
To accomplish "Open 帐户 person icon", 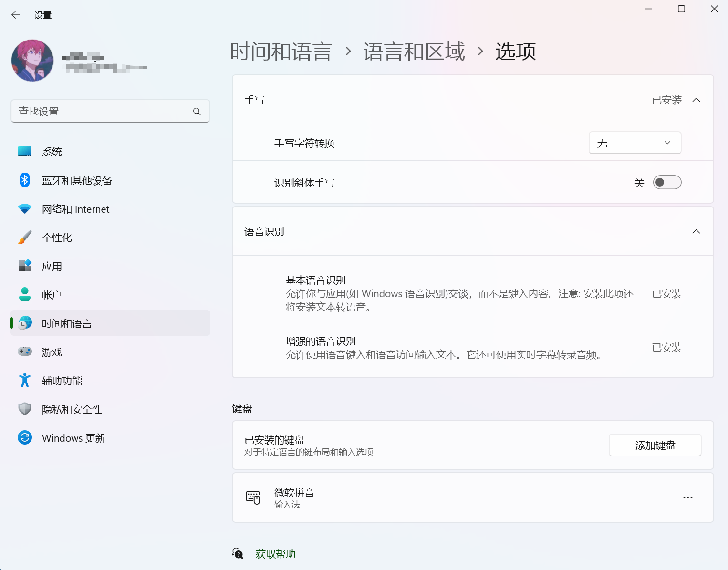I will (25, 294).
